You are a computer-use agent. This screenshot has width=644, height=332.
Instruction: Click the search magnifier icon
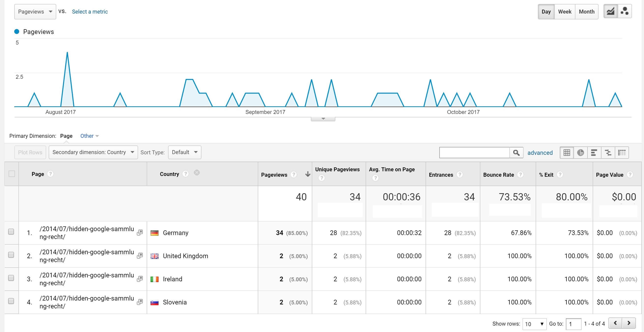tap(516, 153)
